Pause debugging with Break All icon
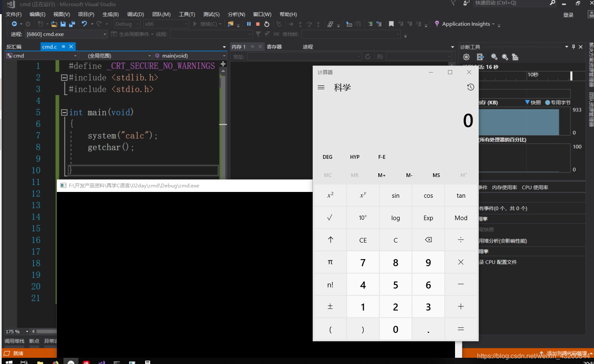This screenshot has height=364, width=594. click(249, 24)
